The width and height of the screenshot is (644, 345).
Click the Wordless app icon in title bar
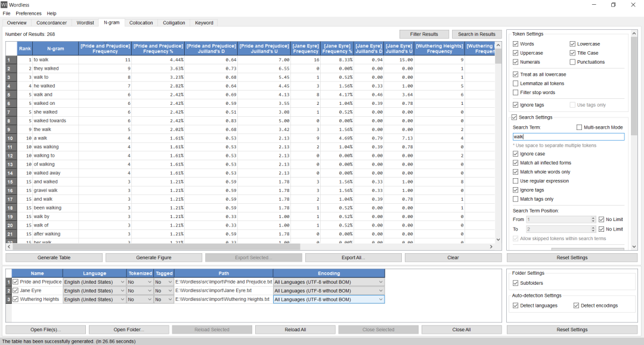(4, 5)
